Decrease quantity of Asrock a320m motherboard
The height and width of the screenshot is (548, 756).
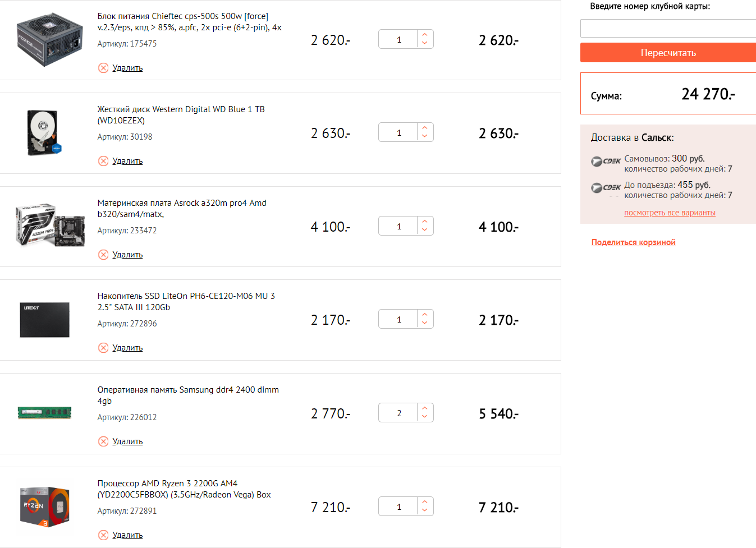click(x=425, y=230)
